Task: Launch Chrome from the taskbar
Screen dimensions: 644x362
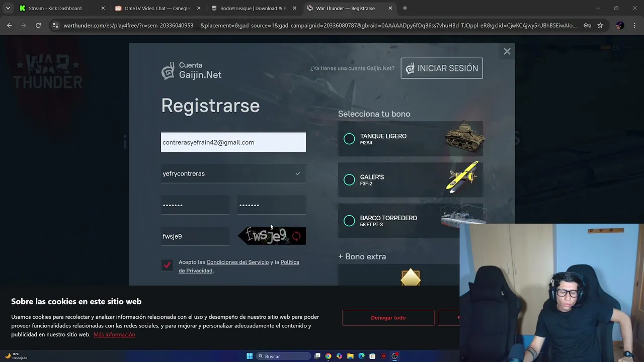Action: point(329,356)
